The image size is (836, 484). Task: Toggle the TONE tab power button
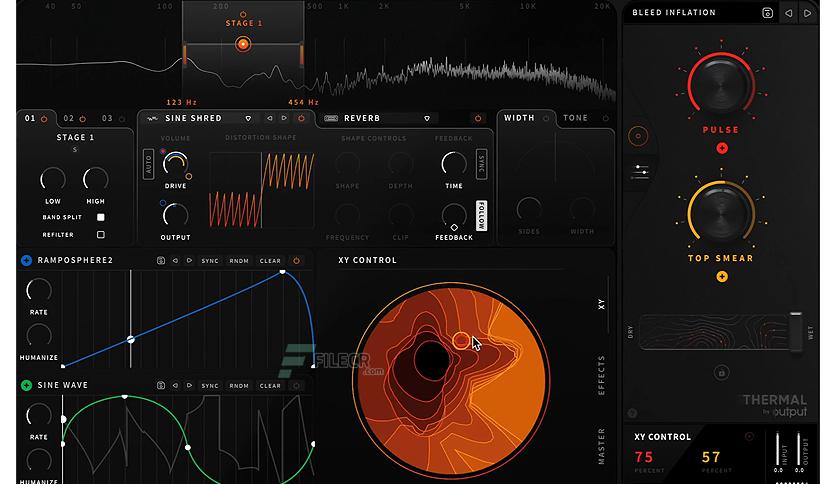coord(605,118)
